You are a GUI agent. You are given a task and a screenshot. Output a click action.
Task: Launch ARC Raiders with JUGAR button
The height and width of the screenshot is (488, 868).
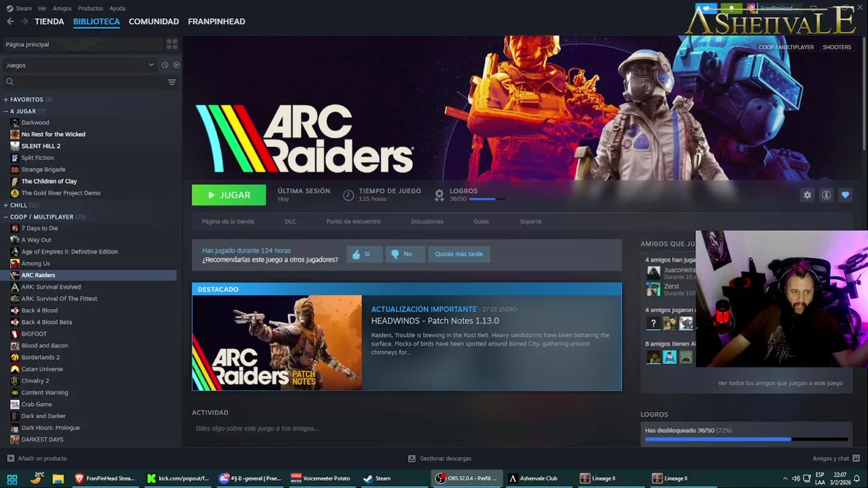pos(229,195)
